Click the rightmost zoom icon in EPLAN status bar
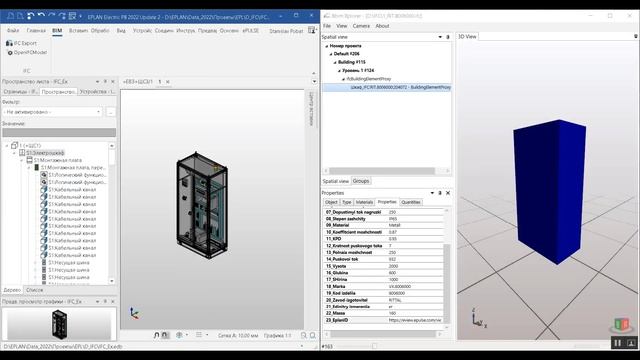This screenshot has width=640, height=360. tap(313, 336)
